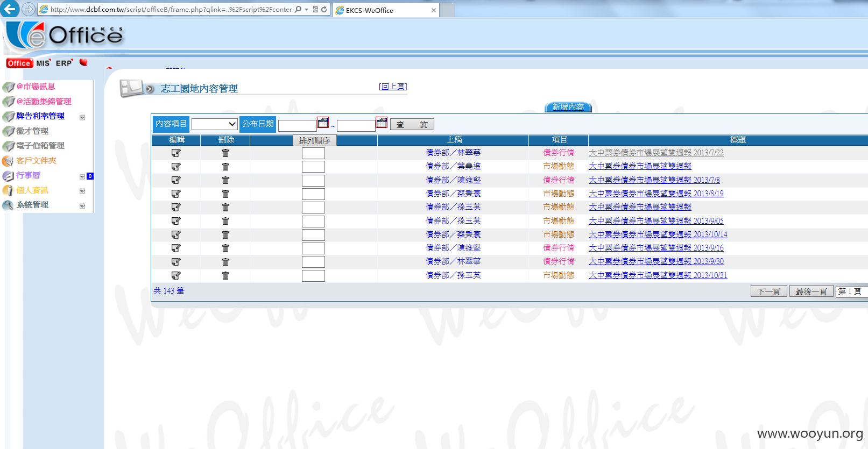This screenshot has width=868, height=449.
Task: Click the red heart icon beside ERP
Action: point(83,62)
